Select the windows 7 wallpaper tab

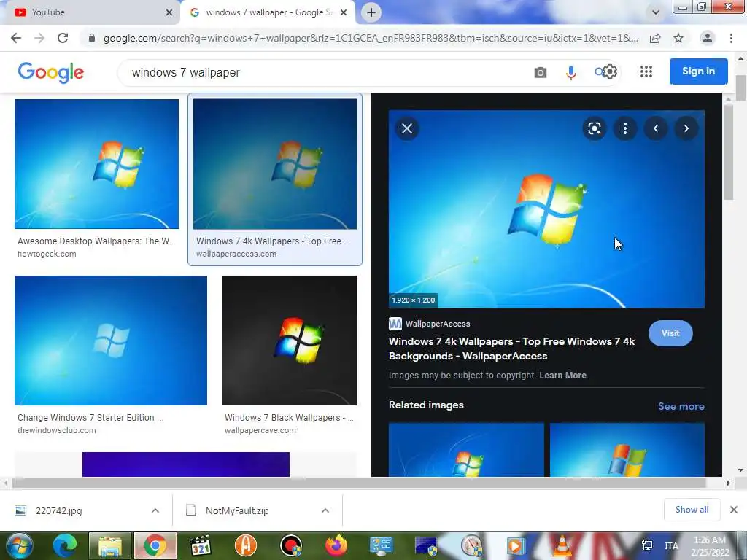268,12
